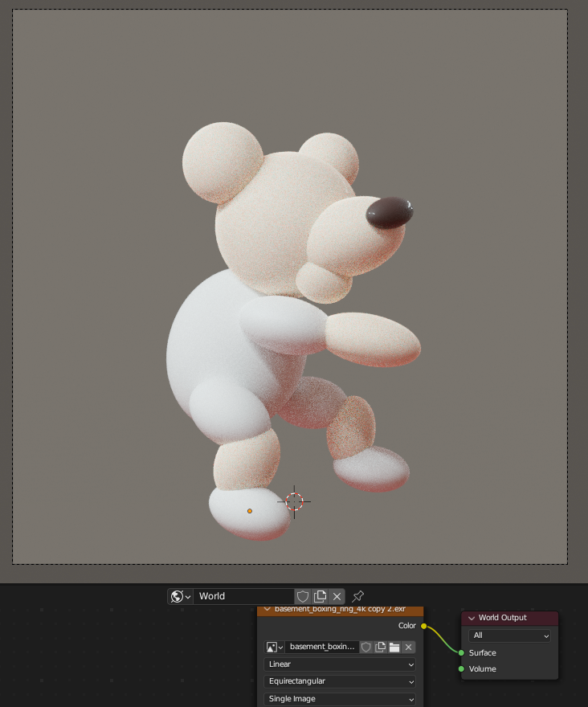This screenshot has width=588, height=707.
Task: Unlink the image datablock with X
Action: pyautogui.click(x=409, y=647)
